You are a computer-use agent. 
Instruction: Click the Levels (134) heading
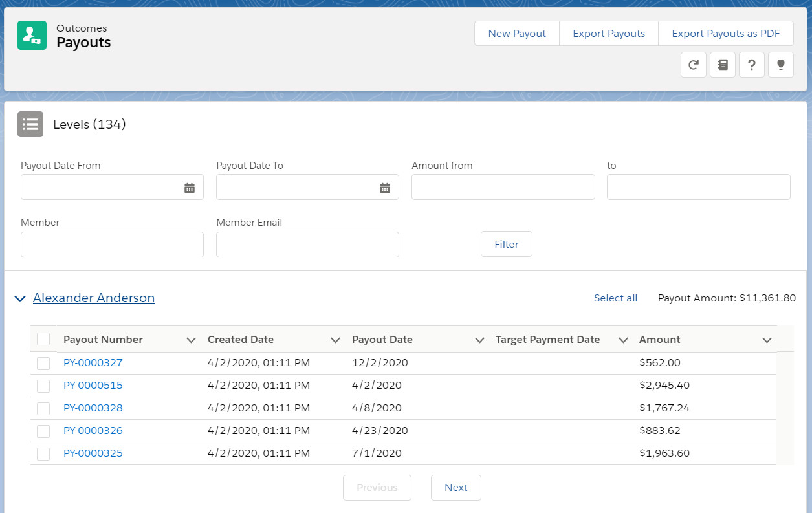[x=89, y=124]
